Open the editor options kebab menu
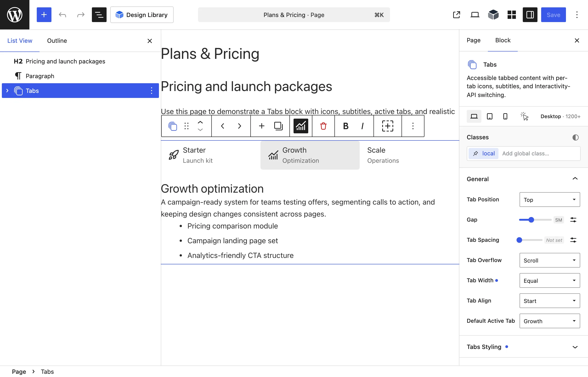Viewport: 588px width, 377px height. (577, 15)
